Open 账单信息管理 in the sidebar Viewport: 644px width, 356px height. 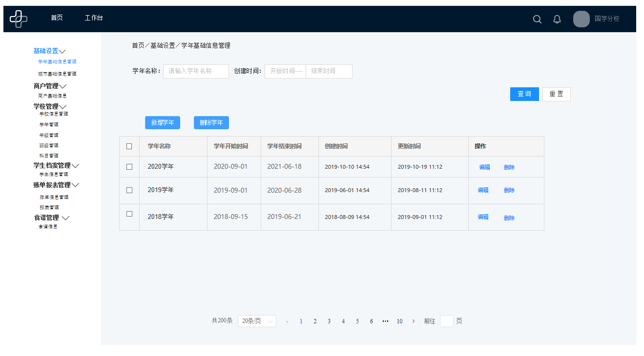click(x=54, y=198)
